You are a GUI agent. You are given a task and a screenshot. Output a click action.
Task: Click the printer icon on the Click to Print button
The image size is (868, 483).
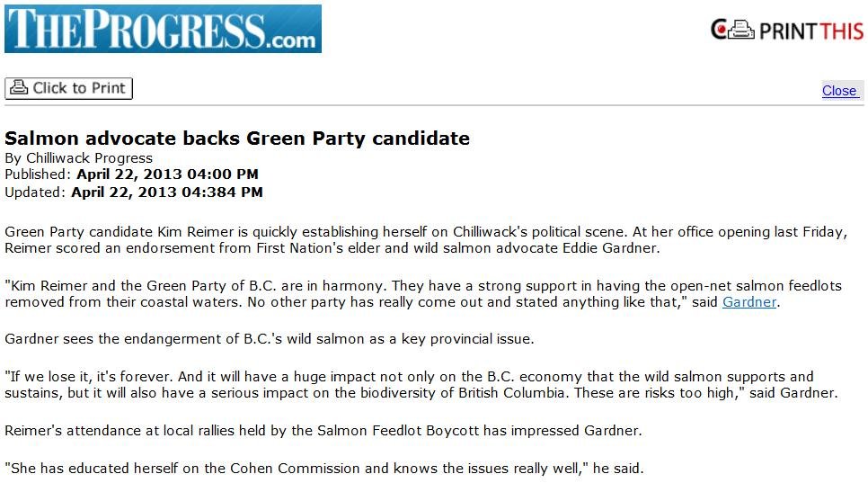19,88
